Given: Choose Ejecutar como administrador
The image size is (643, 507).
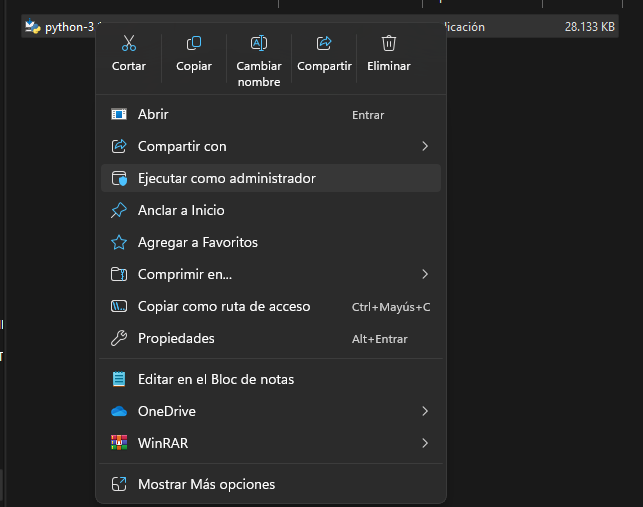Looking at the screenshot, I should (227, 178).
